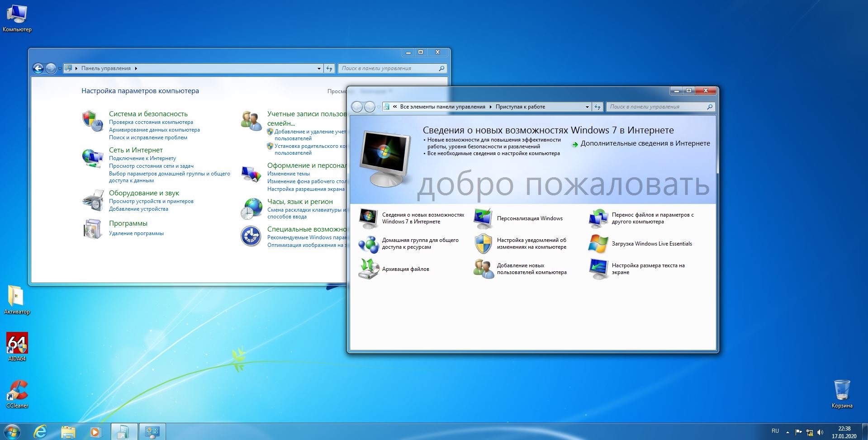The image size is (868, 440).
Task: Open the Часы, язык и регион icon
Action: coord(251,208)
